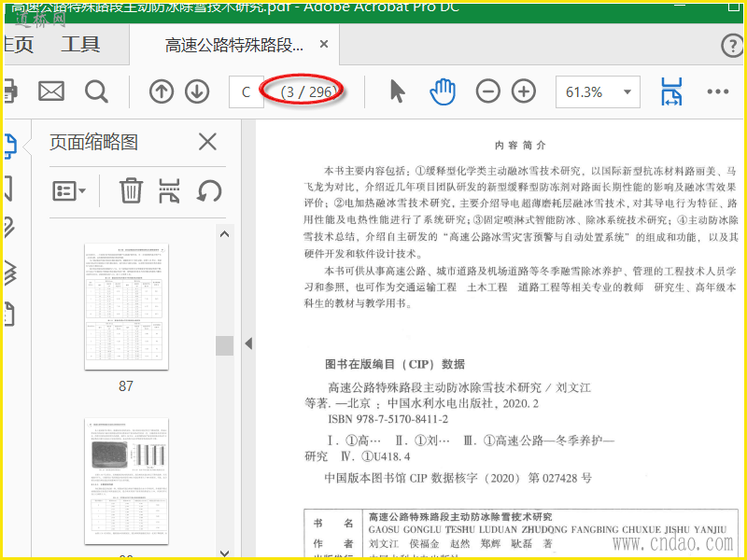The width and height of the screenshot is (747, 560).
Task: Open the email send icon
Action: click(x=51, y=91)
